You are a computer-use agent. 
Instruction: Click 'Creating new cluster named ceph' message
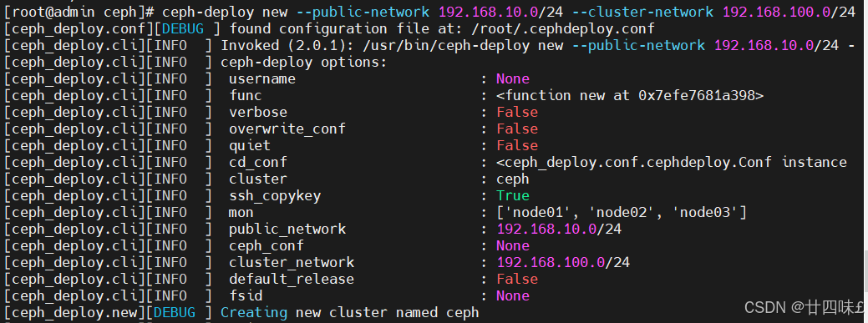(350, 312)
